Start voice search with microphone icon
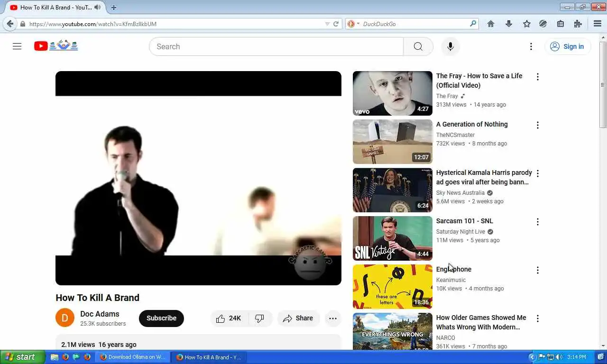Screen dimensions: 607x364 tap(451, 46)
